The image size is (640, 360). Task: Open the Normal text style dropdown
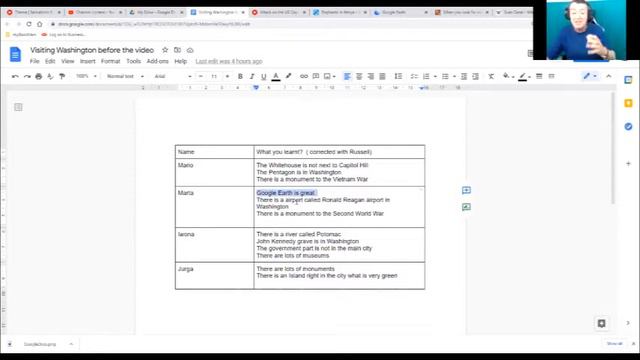click(125, 76)
